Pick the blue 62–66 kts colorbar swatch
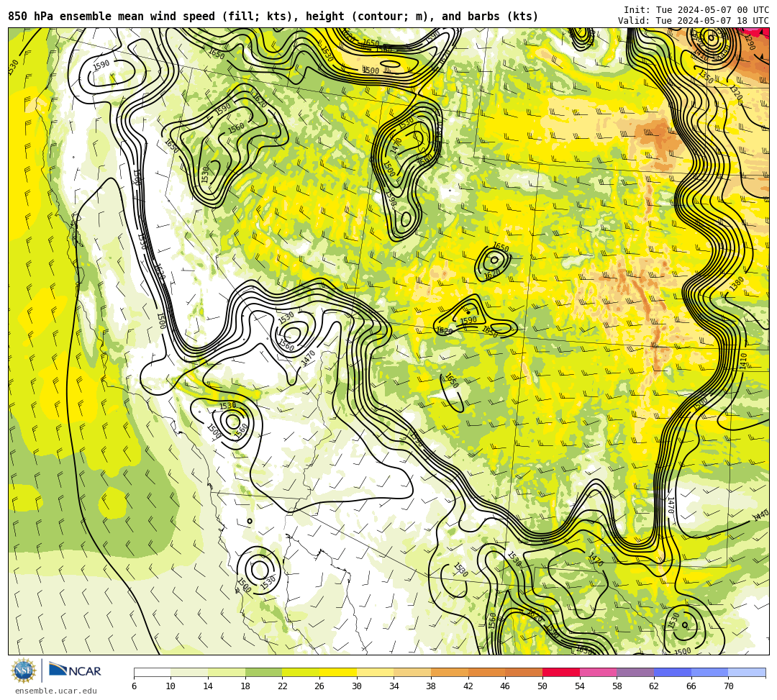The height and width of the screenshot is (700, 777). (x=673, y=672)
